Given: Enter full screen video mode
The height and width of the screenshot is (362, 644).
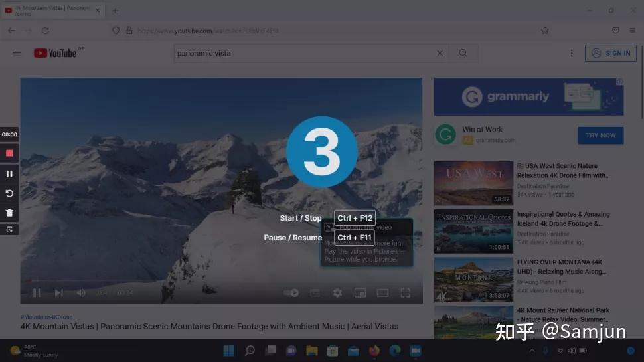Looking at the screenshot, I should tap(406, 292).
